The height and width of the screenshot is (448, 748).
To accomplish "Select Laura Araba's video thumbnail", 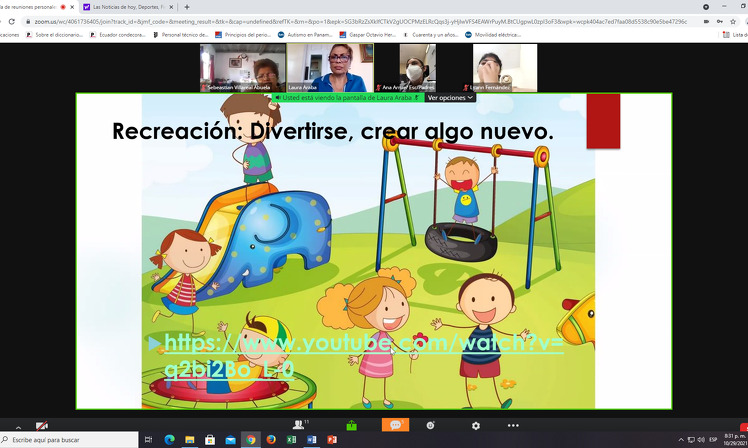I will (x=330, y=68).
